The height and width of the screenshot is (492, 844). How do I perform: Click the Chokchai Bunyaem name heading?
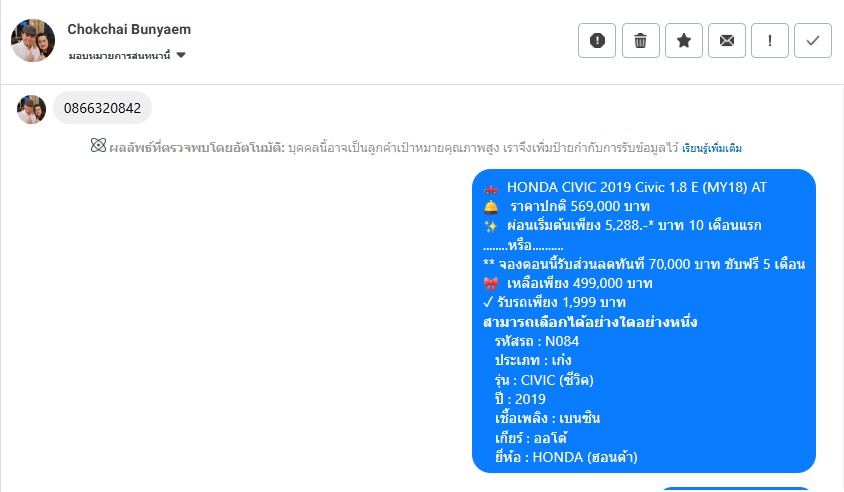tap(129, 29)
